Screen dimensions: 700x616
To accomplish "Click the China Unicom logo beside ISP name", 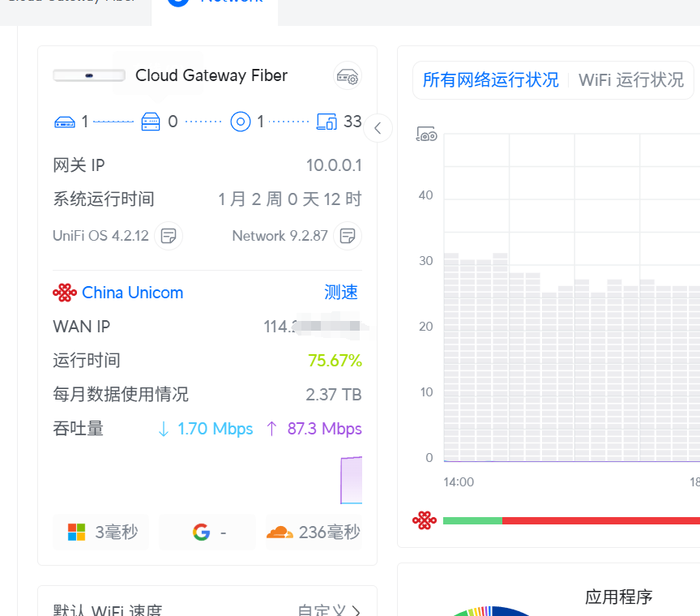I will click(65, 293).
